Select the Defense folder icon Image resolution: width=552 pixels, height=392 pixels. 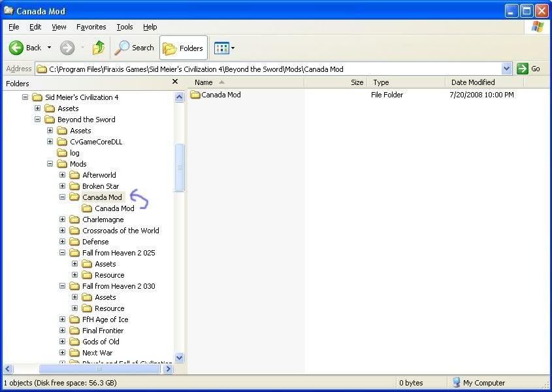point(74,242)
